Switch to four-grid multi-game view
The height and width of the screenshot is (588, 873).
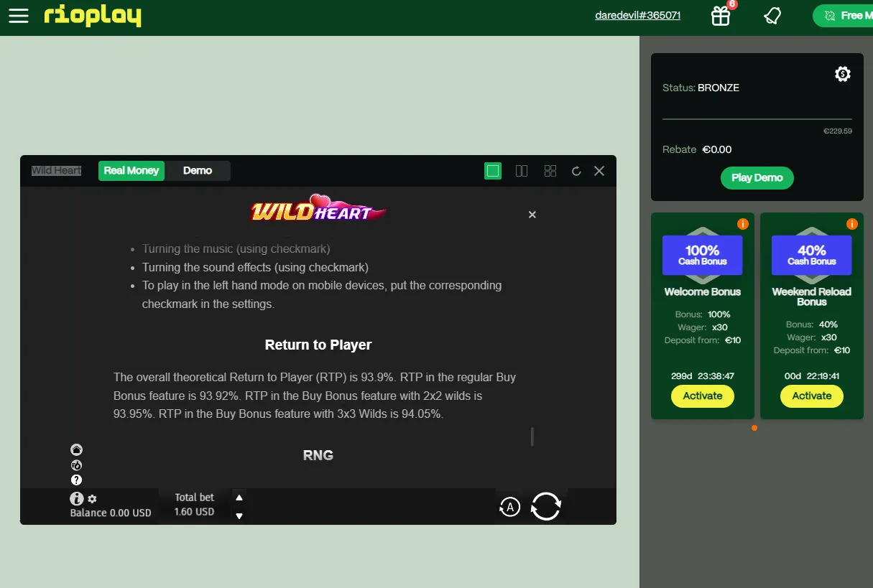[550, 171]
